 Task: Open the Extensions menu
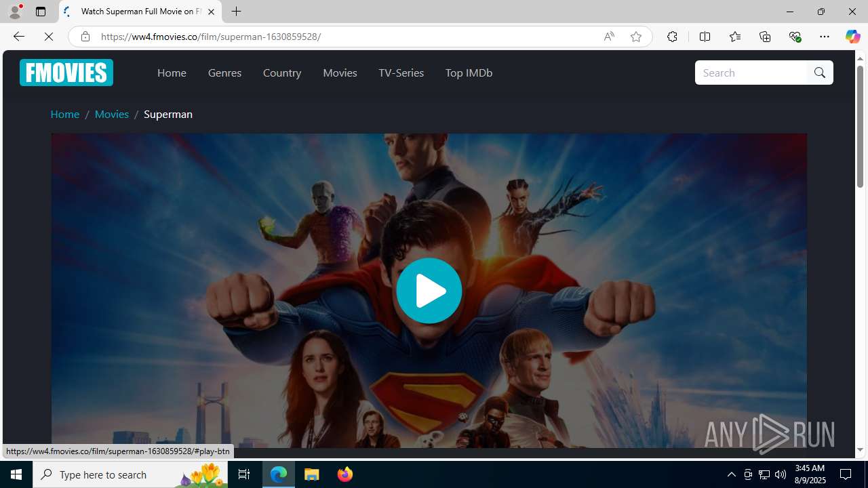672,37
